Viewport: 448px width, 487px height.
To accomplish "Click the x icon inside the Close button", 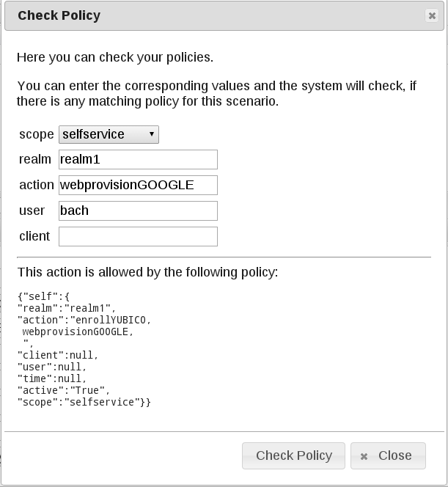I will tap(364, 456).
